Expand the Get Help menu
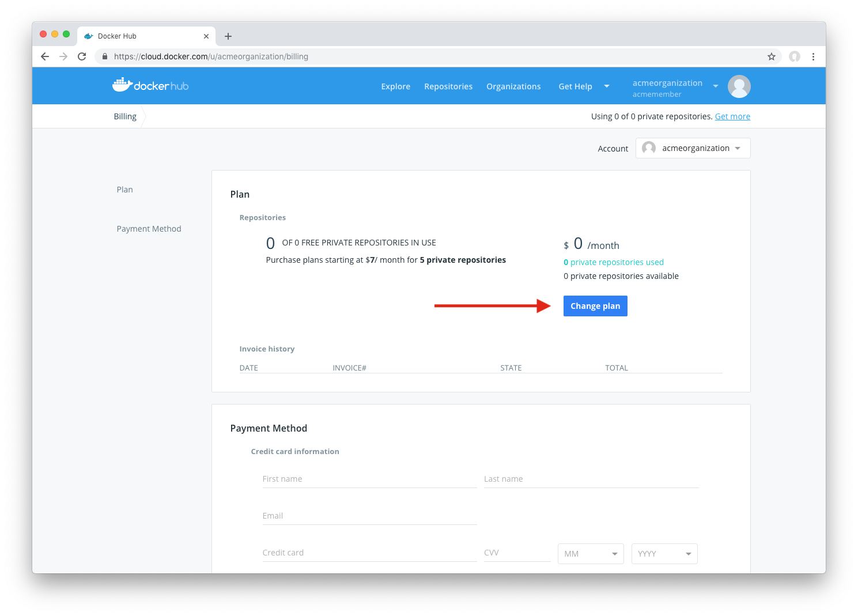858x616 pixels. pyautogui.click(x=583, y=86)
